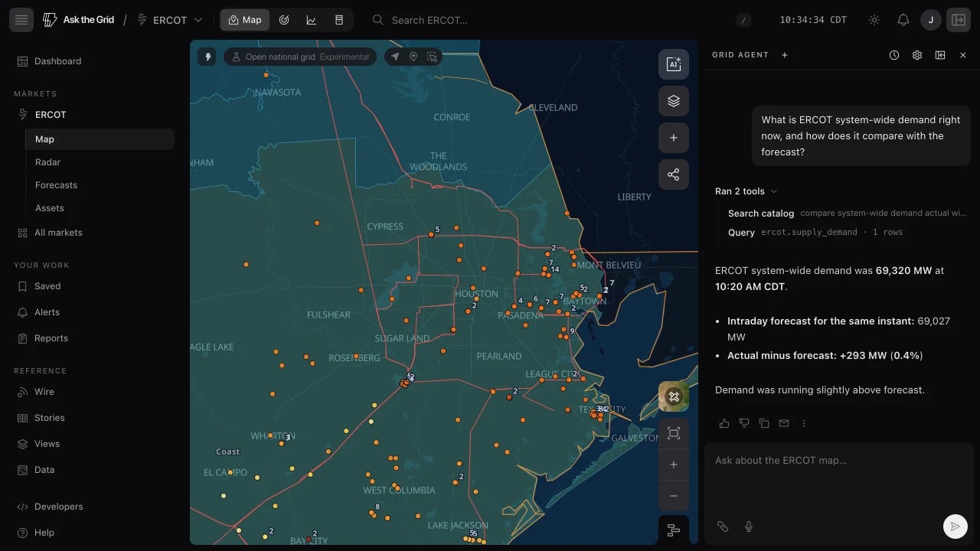Copy the agent response
Image resolution: width=980 pixels, height=551 pixels.
[x=764, y=423]
